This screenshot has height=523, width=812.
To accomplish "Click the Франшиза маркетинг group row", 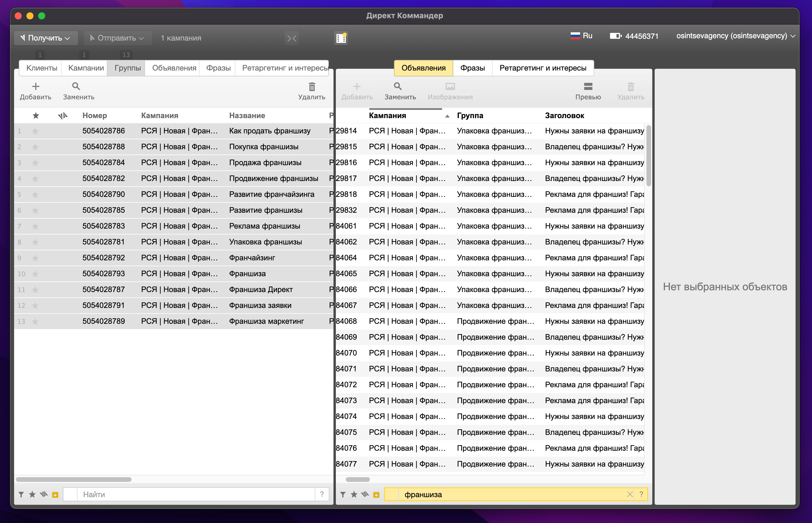I will point(172,322).
